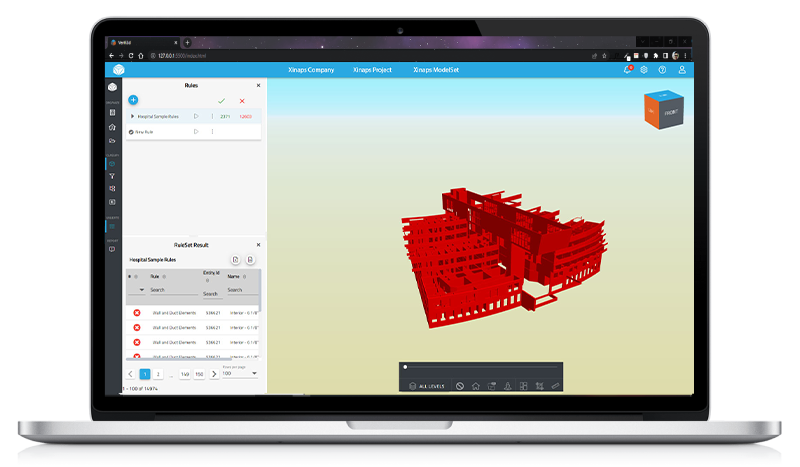Open the building models sidebar icon

tap(112, 112)
